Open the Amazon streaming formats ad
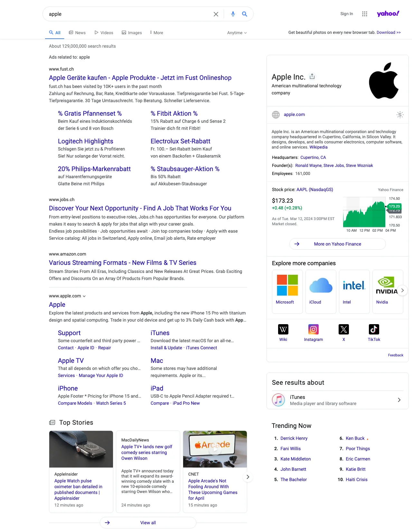The width and height of the screenshot is (412, 532). click(x=123, y=263)
